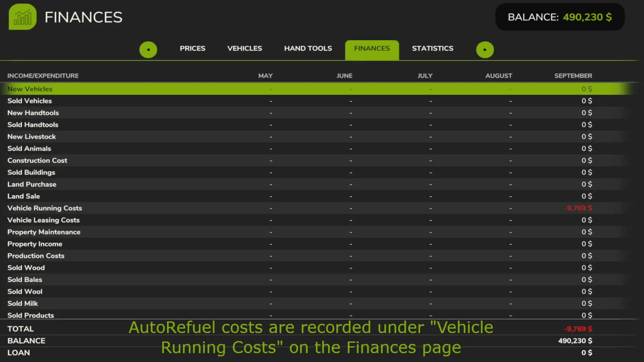Viewport: 644px width, 362px height.
Task: Click the Finances chart icon in the header
Action: [x=22, y=16]
